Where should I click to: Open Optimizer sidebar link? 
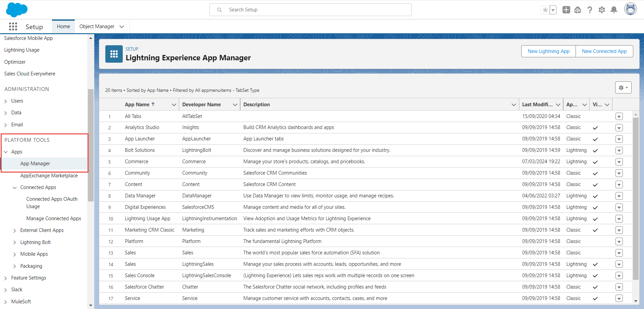(15, 62)
